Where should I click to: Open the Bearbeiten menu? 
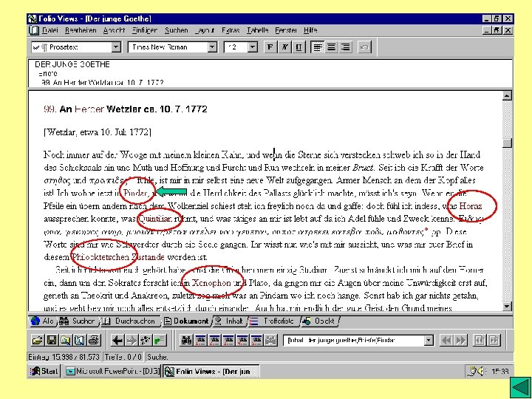coord(81,30)
